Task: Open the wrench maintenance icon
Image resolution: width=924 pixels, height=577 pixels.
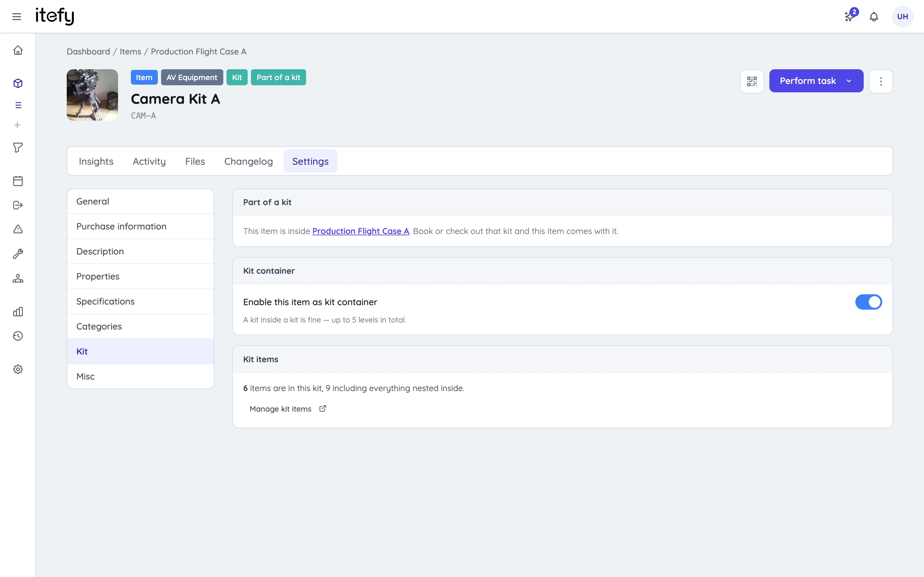Action: pyautogui.click(x=18, y=254)
